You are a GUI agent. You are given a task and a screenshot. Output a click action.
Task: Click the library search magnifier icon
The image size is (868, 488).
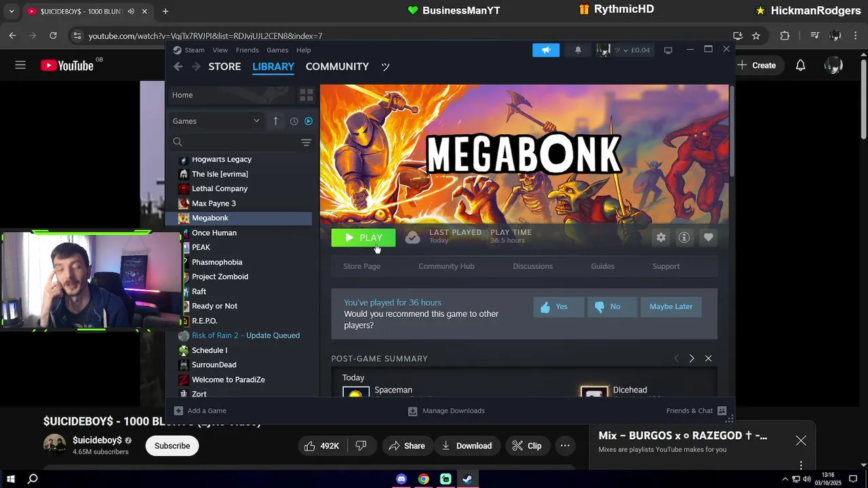tap(178, 142)
